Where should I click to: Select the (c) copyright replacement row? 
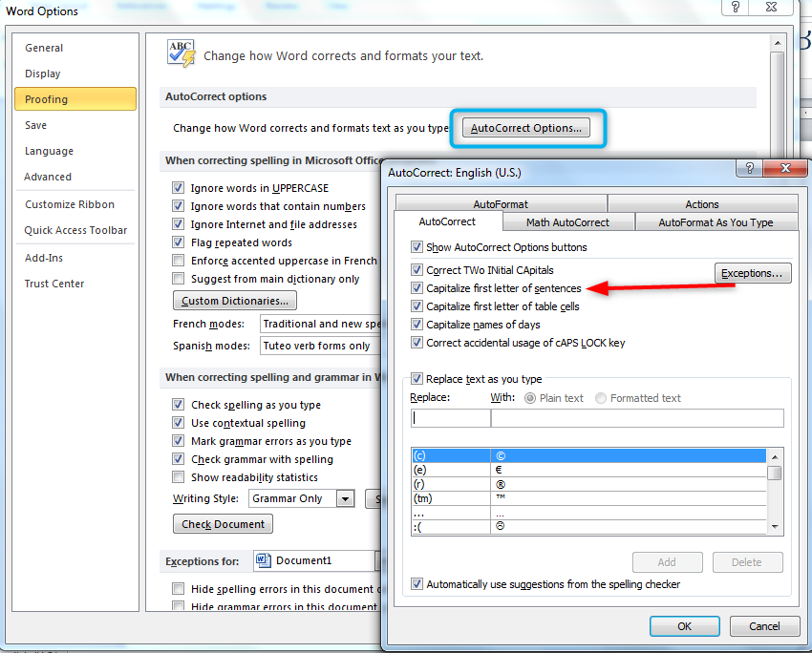click(x=588, y=455)
